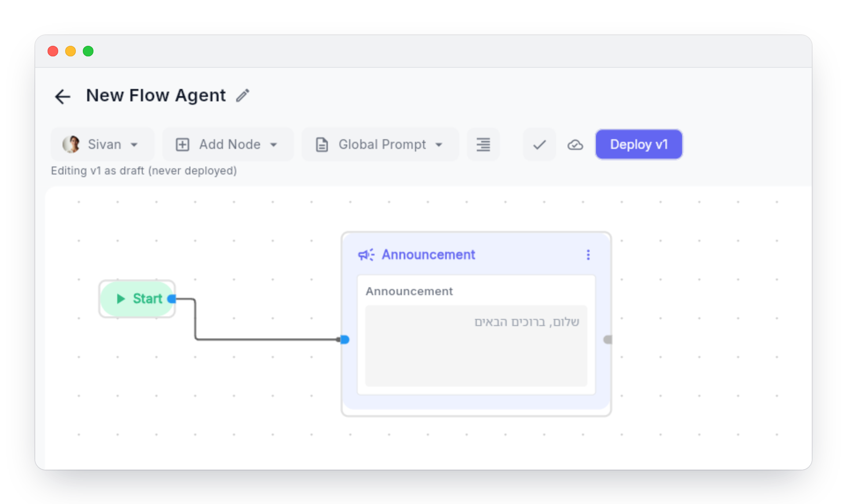Open the Sivan voice dropdown
This screenshot has width=847, height=504.
(102, 145)
